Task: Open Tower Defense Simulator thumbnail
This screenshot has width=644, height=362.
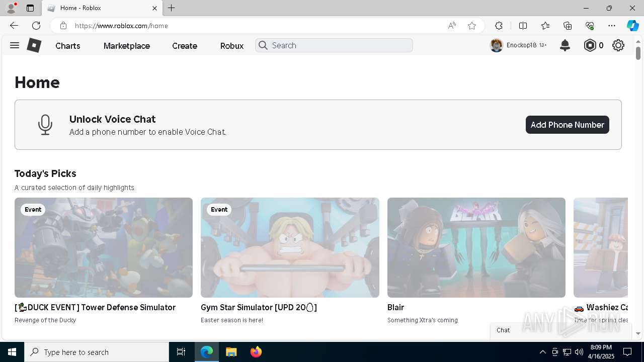Action: pos(104,247)
